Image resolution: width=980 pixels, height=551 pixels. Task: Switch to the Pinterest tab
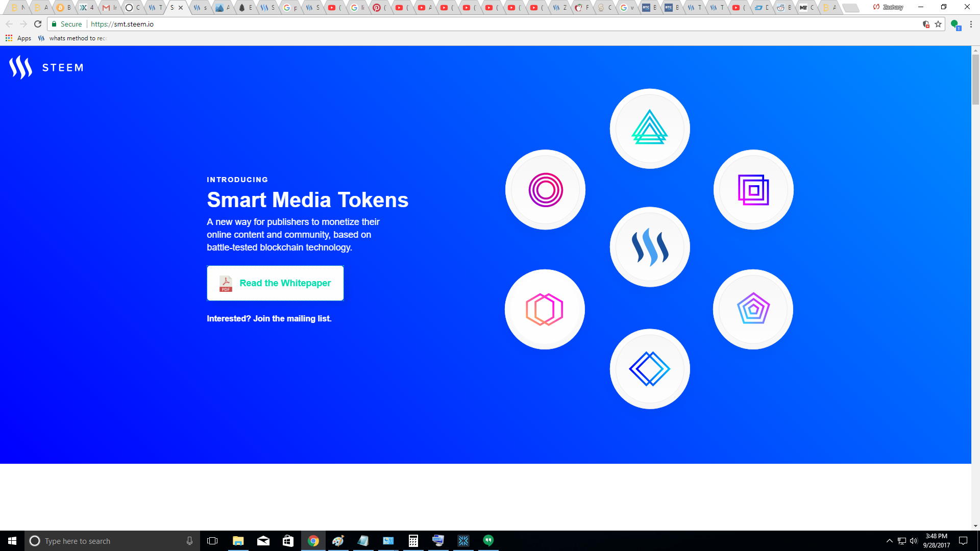coord(379,8)
